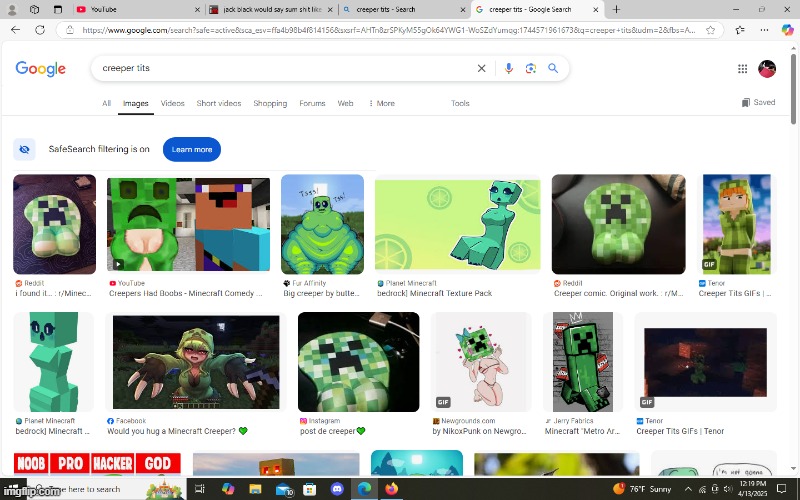Open the Tools options
Screen dimensions: 800x500
coord(460,103)
